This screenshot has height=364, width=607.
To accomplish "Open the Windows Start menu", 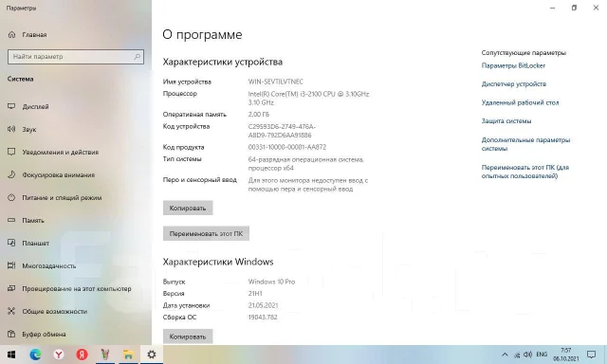I will (11, 355).
